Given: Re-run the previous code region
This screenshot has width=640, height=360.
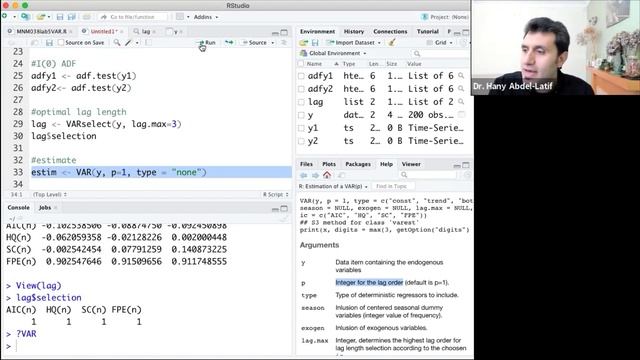Looking at the screenshot, I should point(229,42).
